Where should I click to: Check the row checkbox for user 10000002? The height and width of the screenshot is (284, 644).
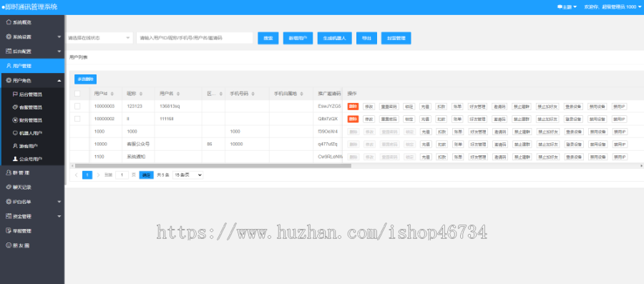(x=77, y=119)
